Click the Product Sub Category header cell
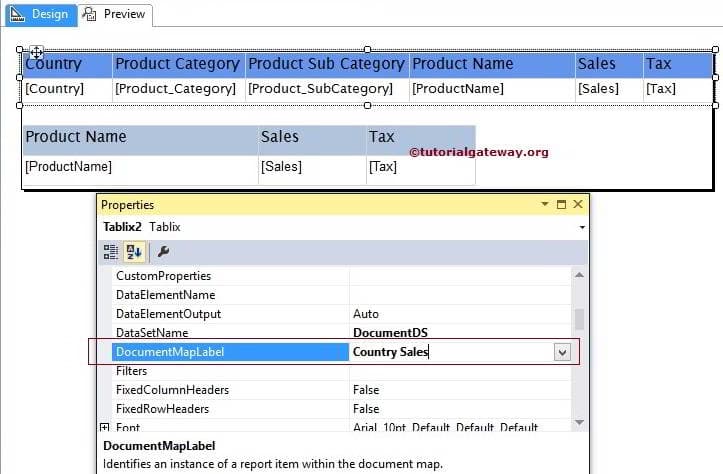This screenshot has width=723, height=474. (x=327, y=65)
